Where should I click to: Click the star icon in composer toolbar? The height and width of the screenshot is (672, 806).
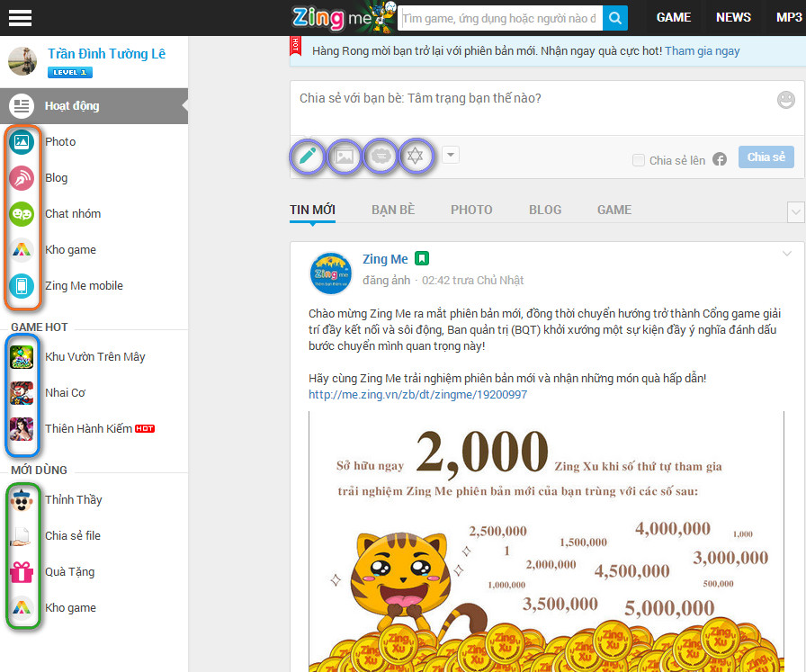pos(415,156)
